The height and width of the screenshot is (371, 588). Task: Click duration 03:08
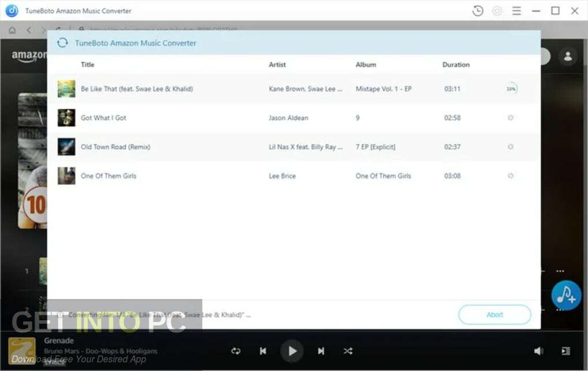[x=453, y=176]
